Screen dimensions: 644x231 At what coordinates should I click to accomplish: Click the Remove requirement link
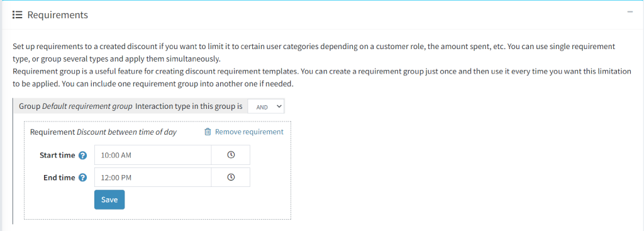(249, 132)
